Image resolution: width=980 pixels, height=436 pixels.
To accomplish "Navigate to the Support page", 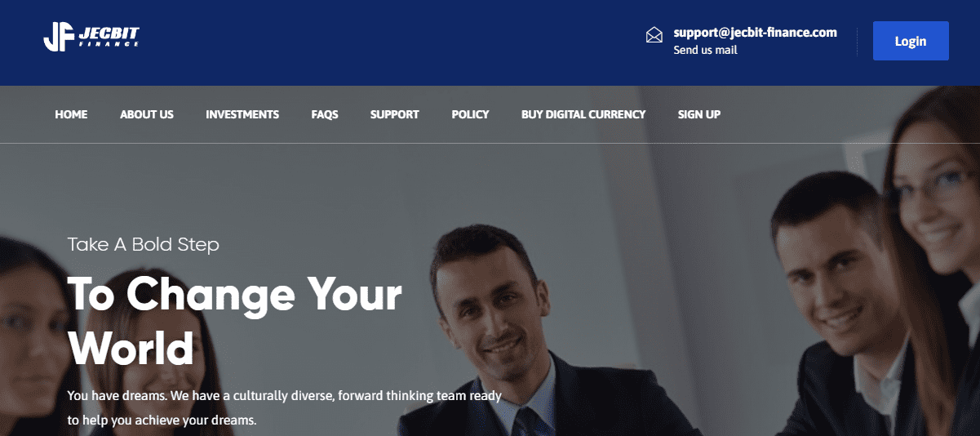I will tap(395, 114).
